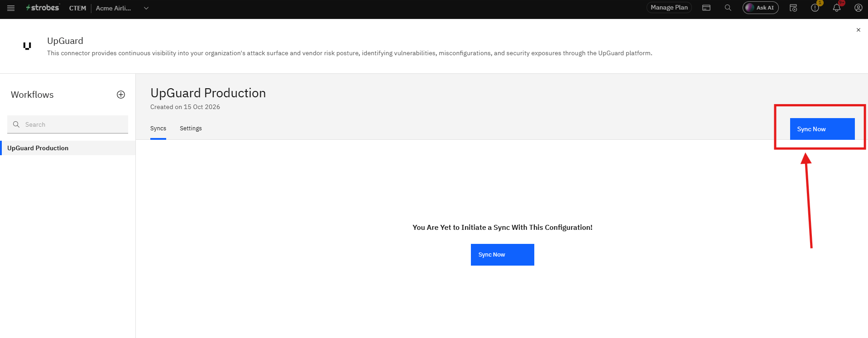Viewport: 868px width, 338px height.
Task: Click the highlighted Sync Now button top right
Action: (822, 129)
